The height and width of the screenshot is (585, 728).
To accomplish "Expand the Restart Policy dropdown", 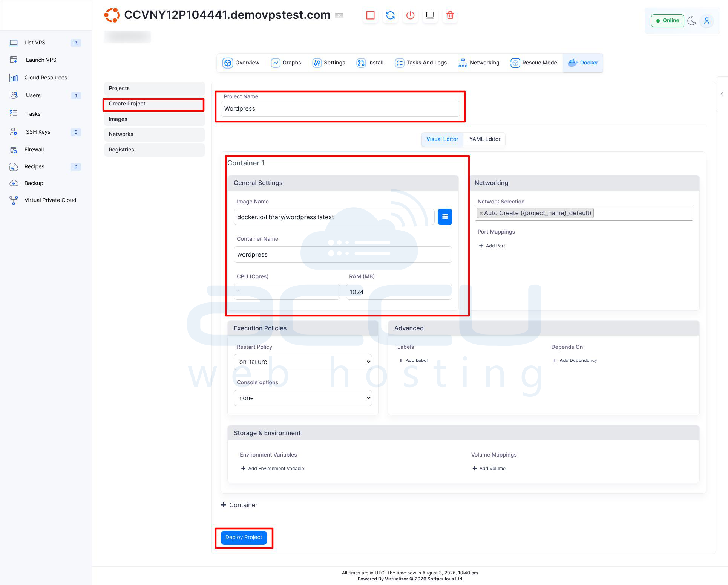I will pyautogui.click(x=303, y=362).
